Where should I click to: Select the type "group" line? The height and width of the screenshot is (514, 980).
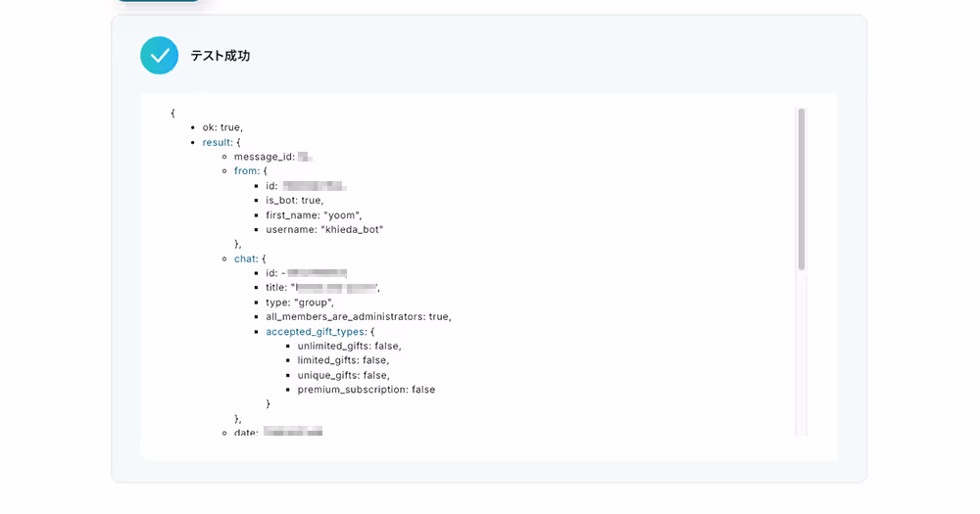tap(300, 303)
